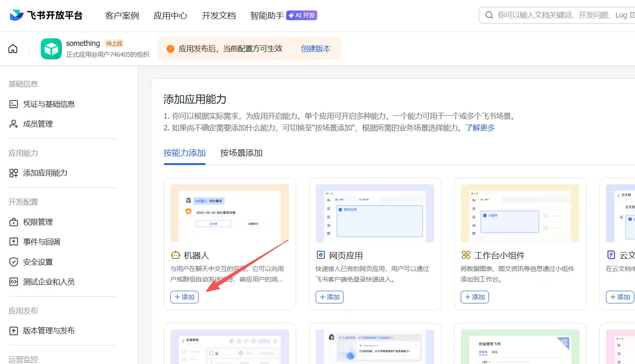Add the 工作台小组件 capability
The width and height of the screenshot is (635, 364).
[x=475, y=297]
